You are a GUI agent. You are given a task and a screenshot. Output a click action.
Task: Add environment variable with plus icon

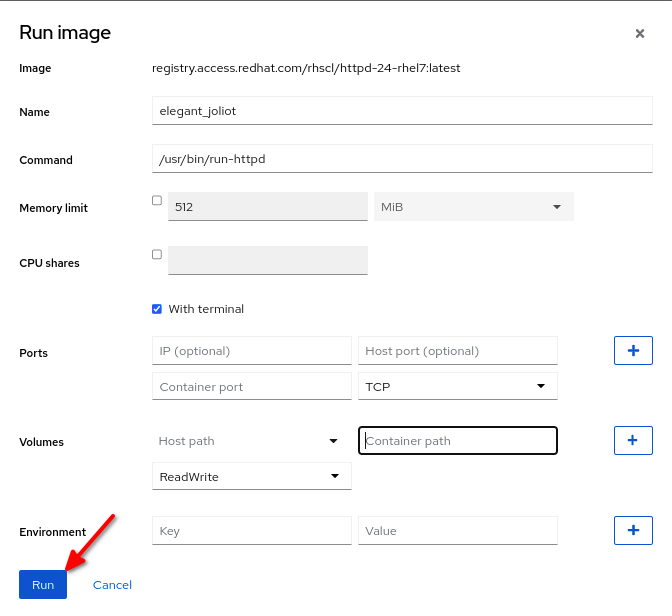point(633,530)
